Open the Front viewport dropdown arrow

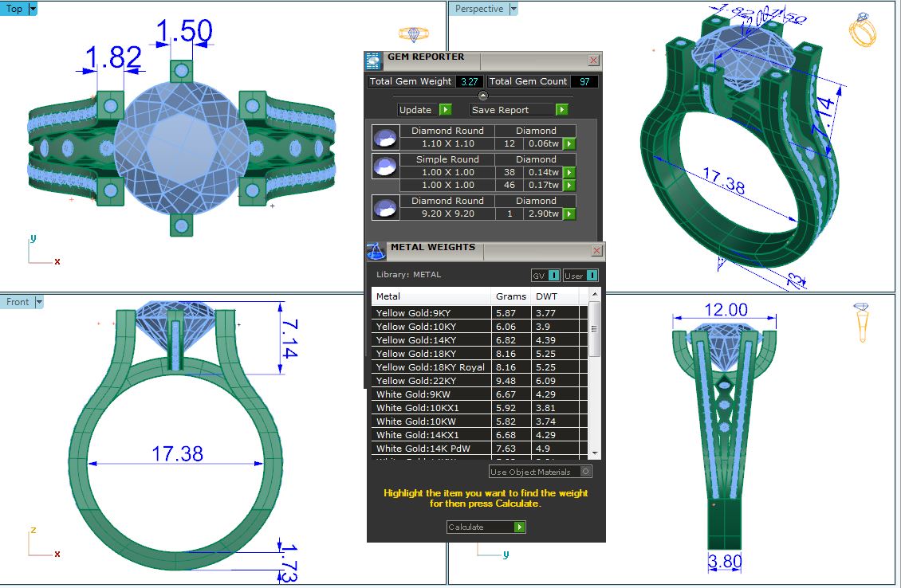point(38,302)
